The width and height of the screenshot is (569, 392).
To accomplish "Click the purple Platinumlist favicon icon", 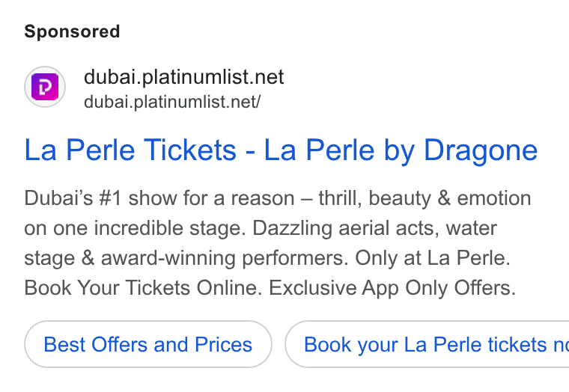I will pos(45,87).
